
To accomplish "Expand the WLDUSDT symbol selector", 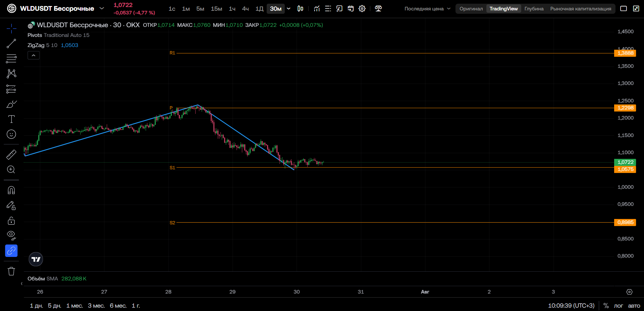I will point(102,8).
